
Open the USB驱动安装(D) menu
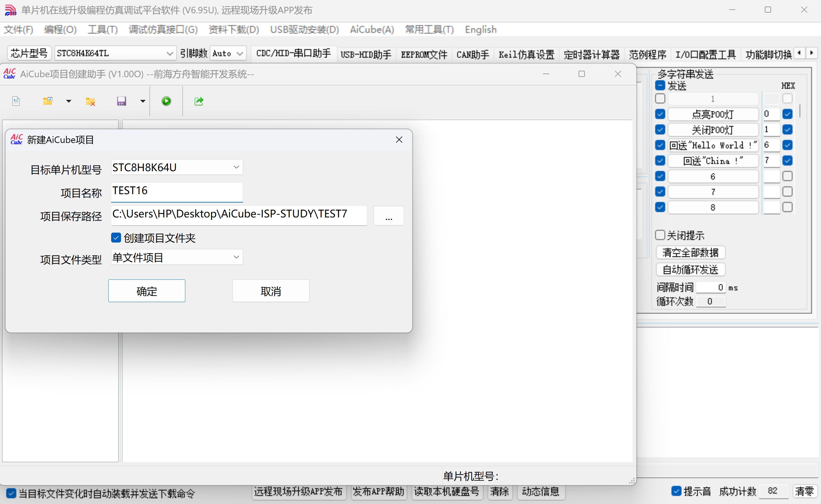[304, 29]
